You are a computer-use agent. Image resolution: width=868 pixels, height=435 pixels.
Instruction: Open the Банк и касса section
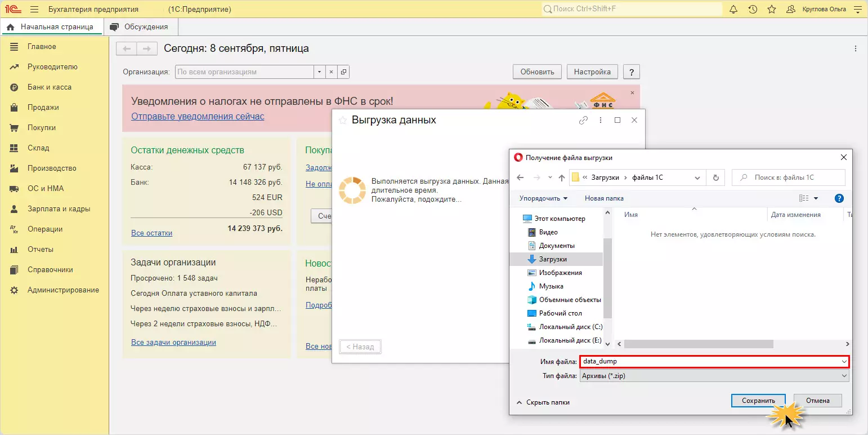[x=50, y=87]
